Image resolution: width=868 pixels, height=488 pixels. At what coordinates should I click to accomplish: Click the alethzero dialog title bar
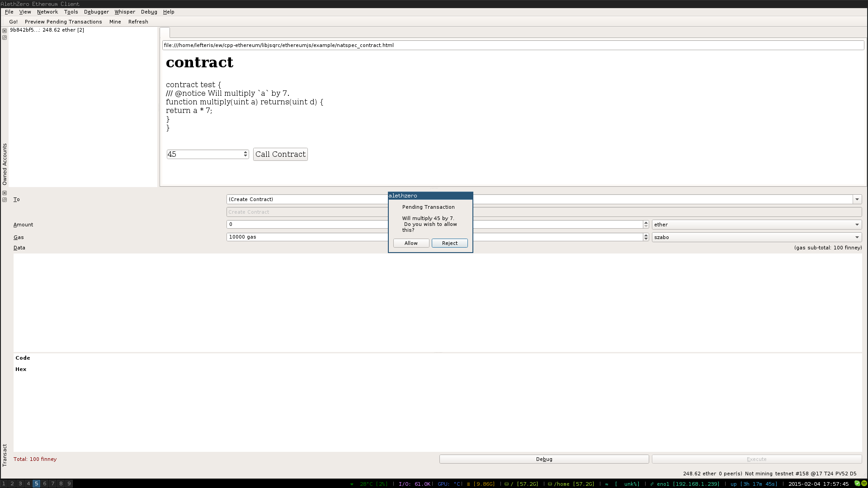click(x=430, y=196)
